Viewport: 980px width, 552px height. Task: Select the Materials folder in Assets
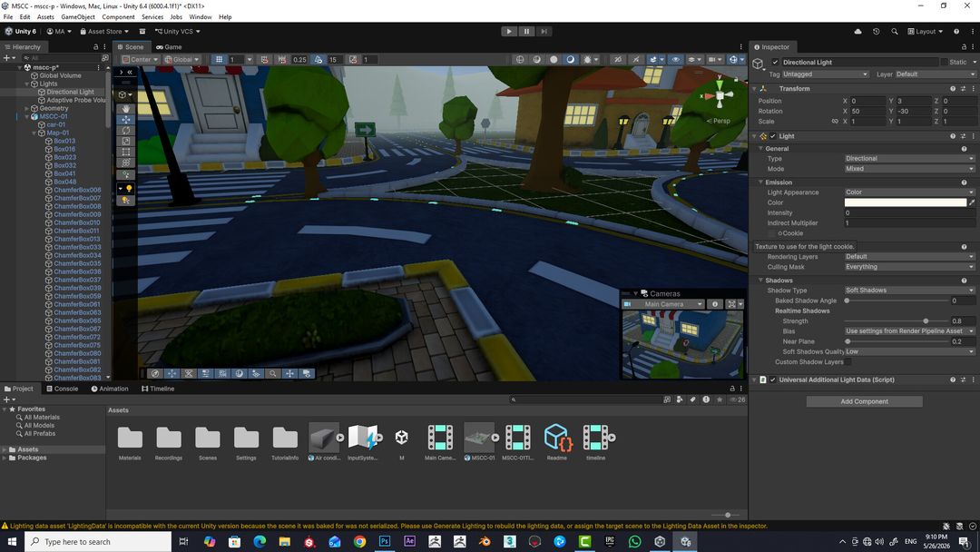pyautogui.click(x=130, y=443)
